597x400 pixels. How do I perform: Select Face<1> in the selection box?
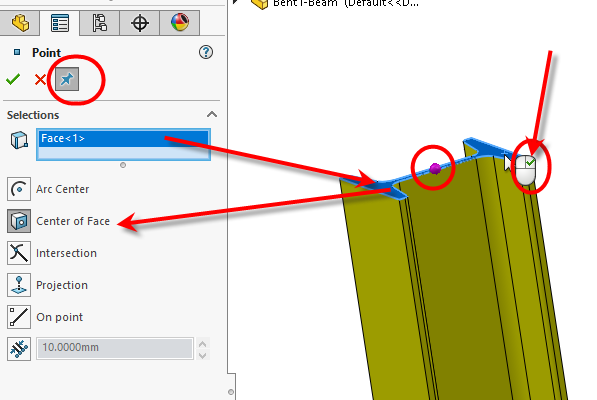(123, 138)
